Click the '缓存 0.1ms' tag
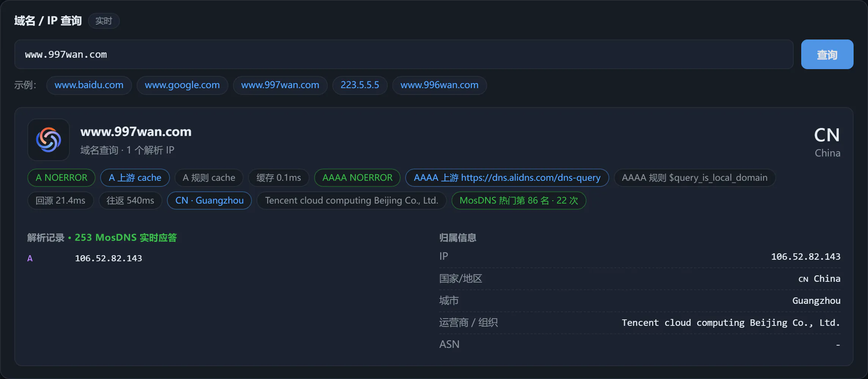 [278, 178]
